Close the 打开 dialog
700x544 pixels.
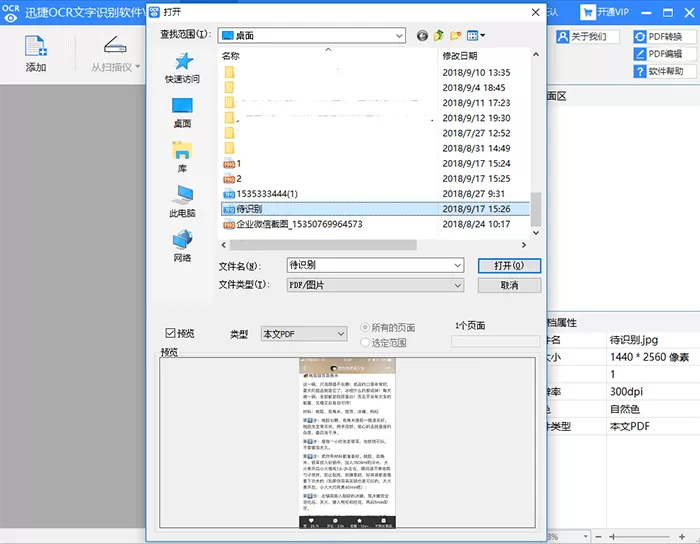tap(535, 12)
